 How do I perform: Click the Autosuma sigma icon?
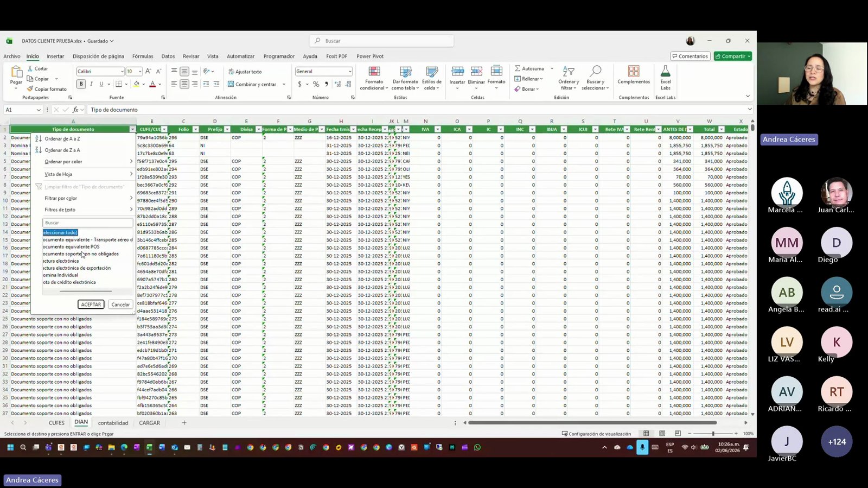[x=518, y=69]
